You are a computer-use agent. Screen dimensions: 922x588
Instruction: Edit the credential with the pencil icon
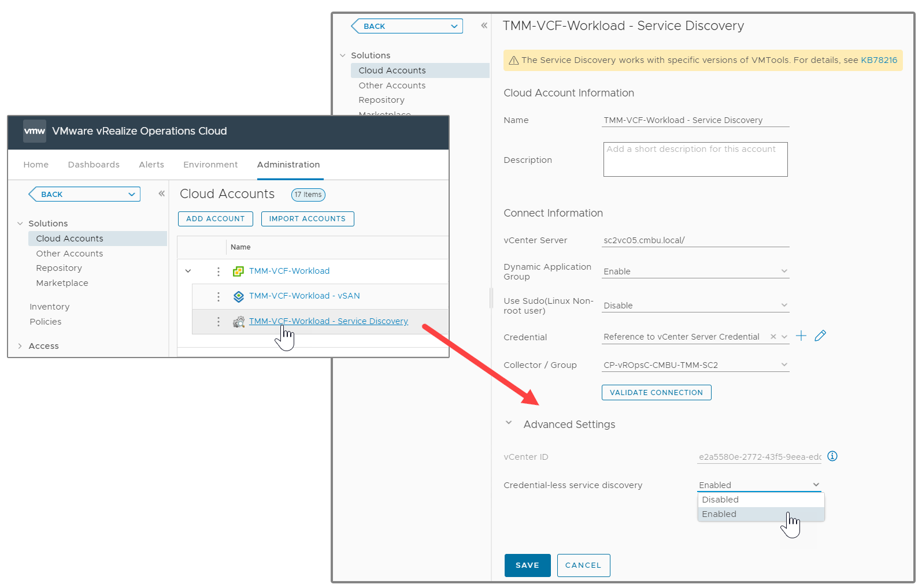[x=820, y=336]
